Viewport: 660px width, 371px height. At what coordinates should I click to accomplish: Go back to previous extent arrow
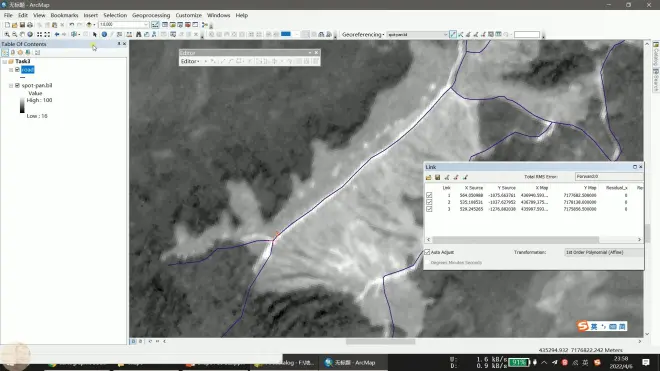pyautogui.click(x=57, y=35)
